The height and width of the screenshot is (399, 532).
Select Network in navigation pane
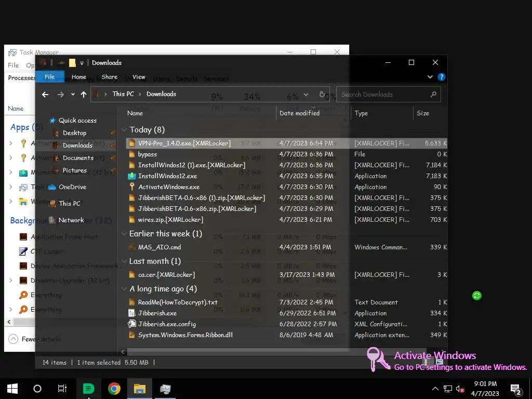click(71, 220)
